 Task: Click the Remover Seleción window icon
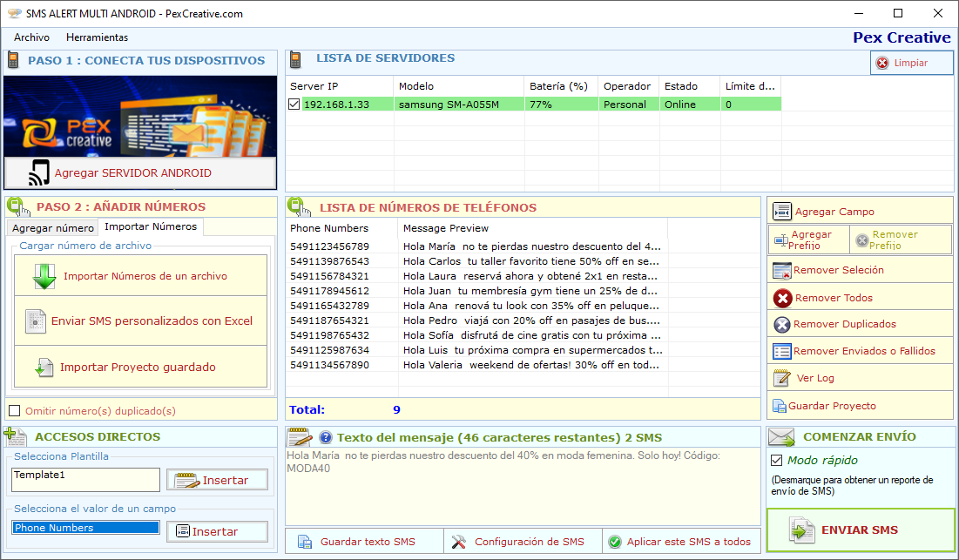coord(781,270)
